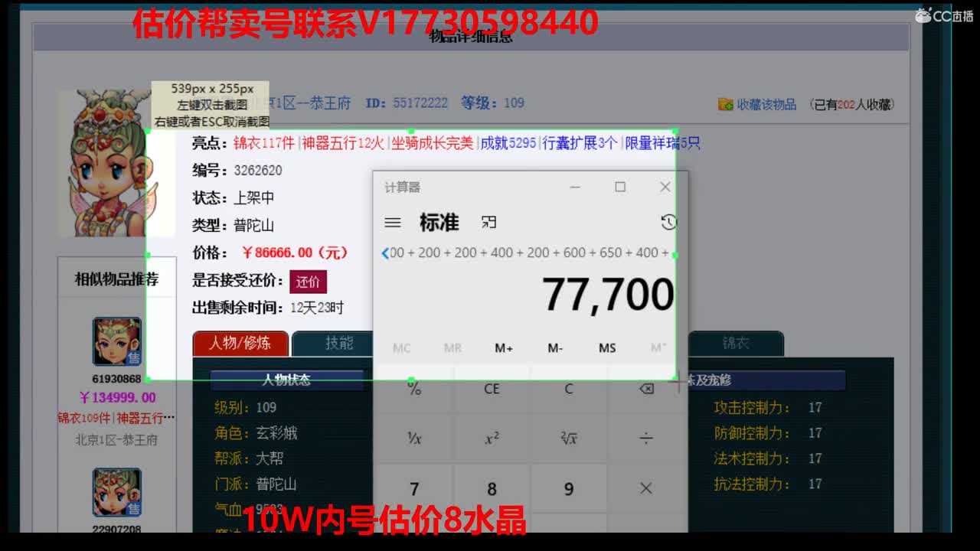Click the 相似物品推荐 panel header
Image resolution: width=980 pixels, height=551 pixels.
(x=116, y=279)
